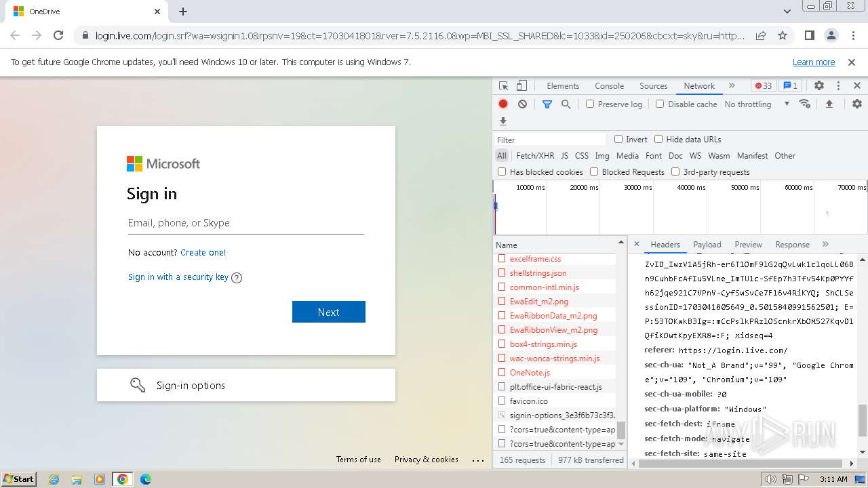Screen dimensions: 868x488
Task: Toggle the device toolbar icon
Action: click(521, 86)
